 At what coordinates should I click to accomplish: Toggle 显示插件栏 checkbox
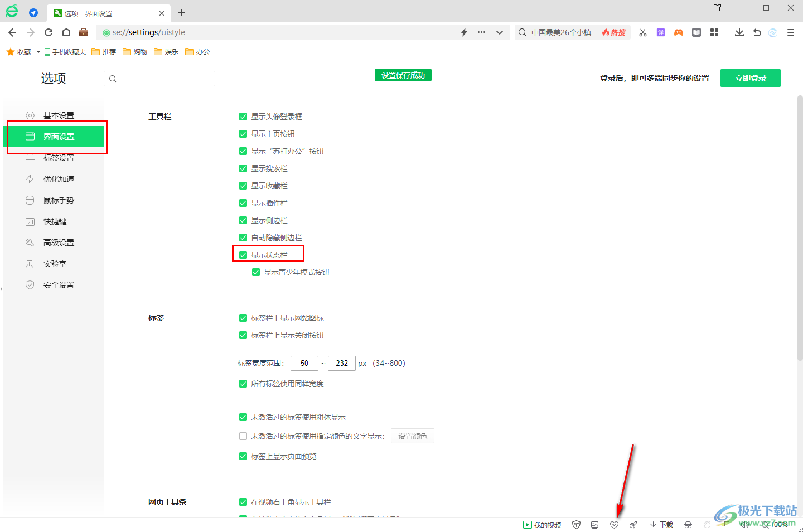coord(243,203)
